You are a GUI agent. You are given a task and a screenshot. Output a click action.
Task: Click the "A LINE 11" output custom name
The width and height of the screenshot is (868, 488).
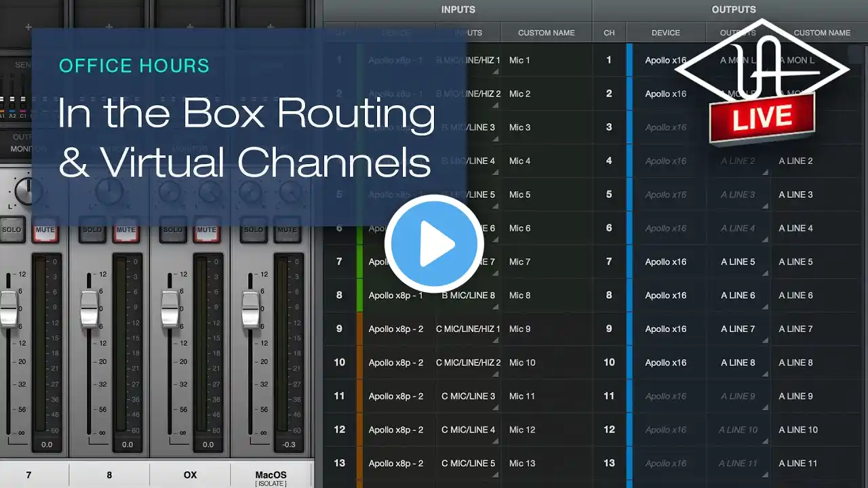coord(798,464)
